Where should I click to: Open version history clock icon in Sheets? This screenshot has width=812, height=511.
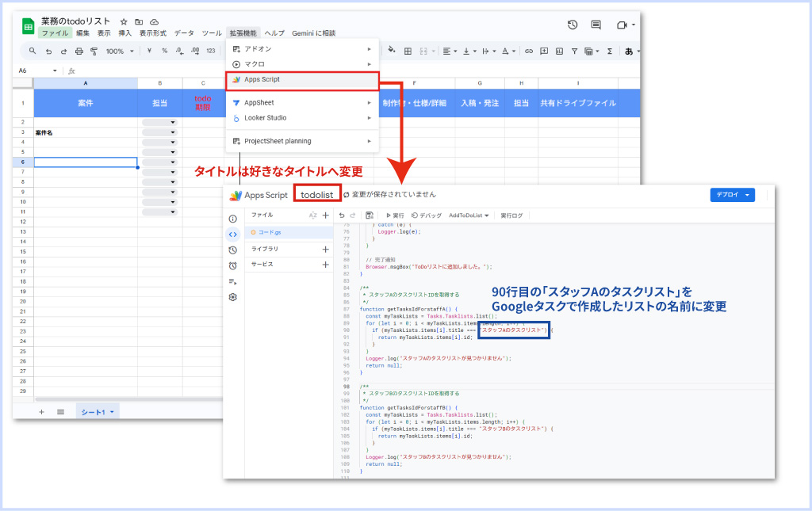pos(573,25)
